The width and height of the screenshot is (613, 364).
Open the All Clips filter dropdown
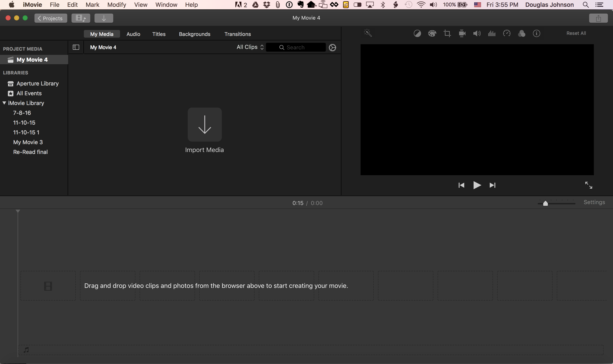tap(250, 47)
